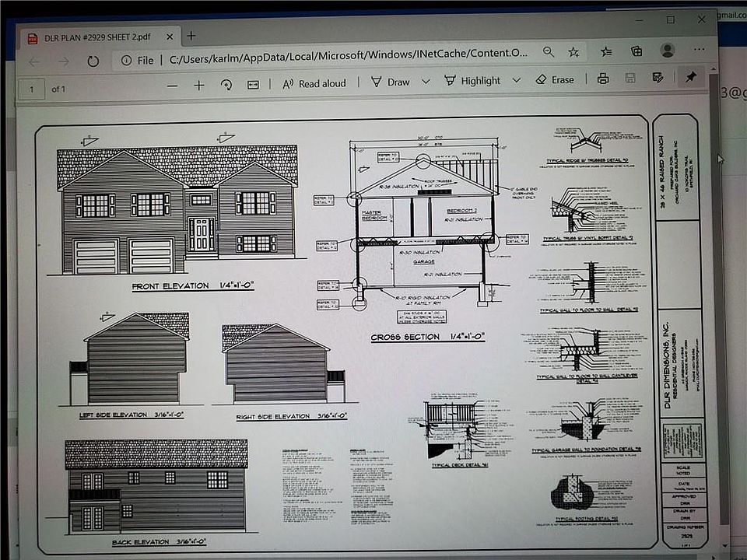Expand Draw pen options dropdown
Screen dimensions: 747x560
point(426,82)
